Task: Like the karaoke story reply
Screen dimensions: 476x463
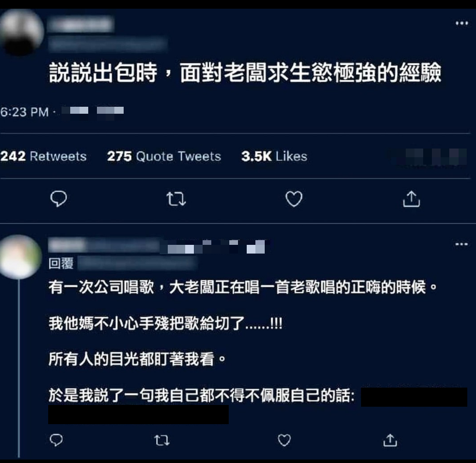Action: coord(284,440)
